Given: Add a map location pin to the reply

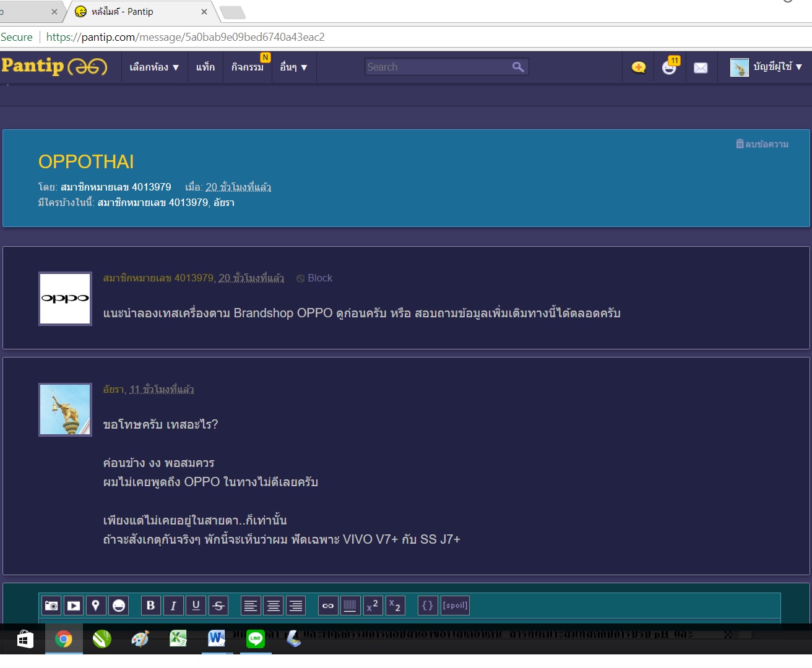Looking at the screenshot, I should coord(96,606).
